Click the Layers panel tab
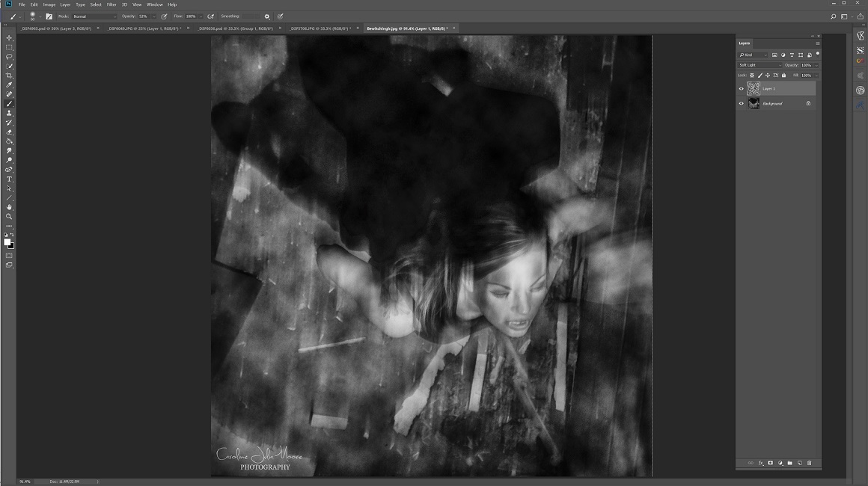Viewport: 868px width, 486px height. click(x=745, y=43)
